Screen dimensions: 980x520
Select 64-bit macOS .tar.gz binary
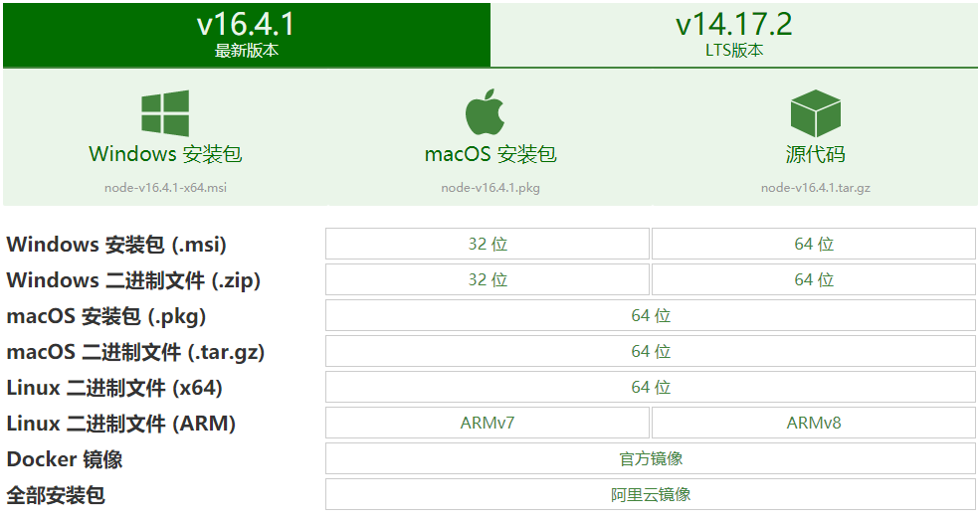click(651, 352)
